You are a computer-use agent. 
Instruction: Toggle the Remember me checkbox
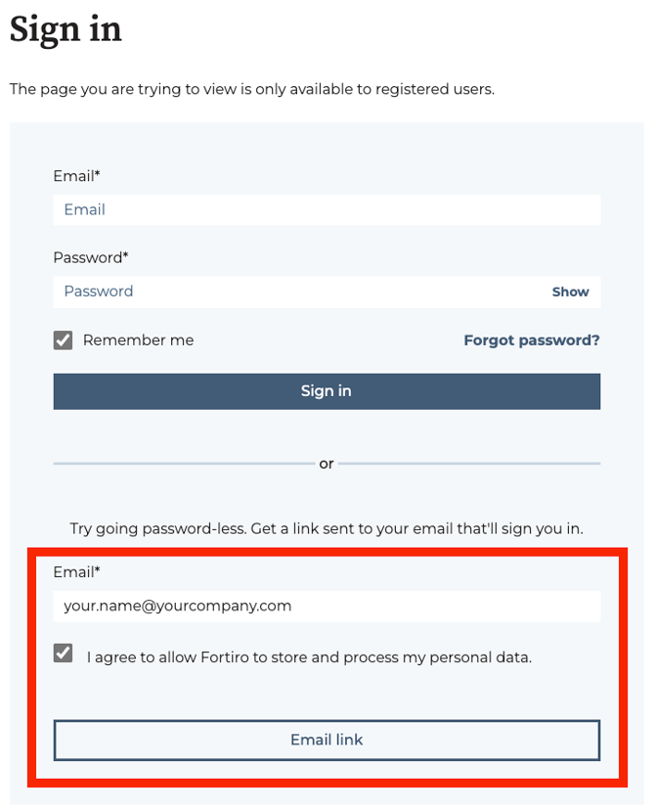click(x=64, y=340)
